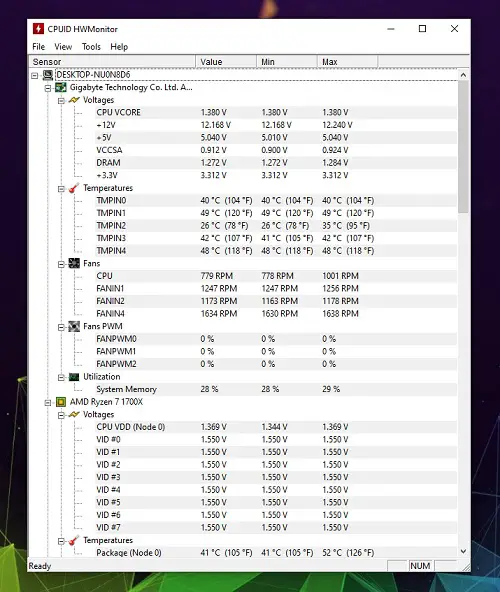Collapse the AMD Ryzen 7 1700X node
Image resolution: width=500 pixels, height=592 pixels.
point(48,402)
